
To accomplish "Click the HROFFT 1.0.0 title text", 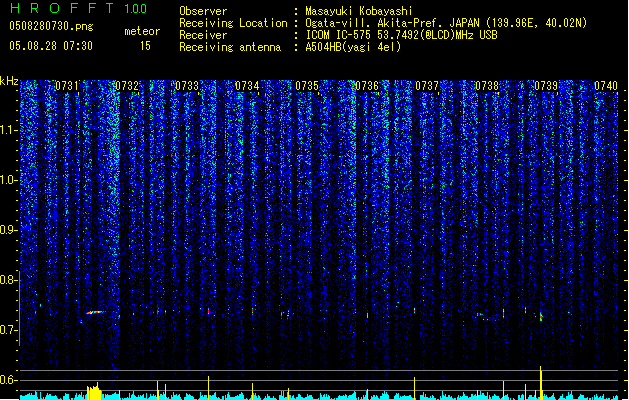I will click(x=79, y=8).
